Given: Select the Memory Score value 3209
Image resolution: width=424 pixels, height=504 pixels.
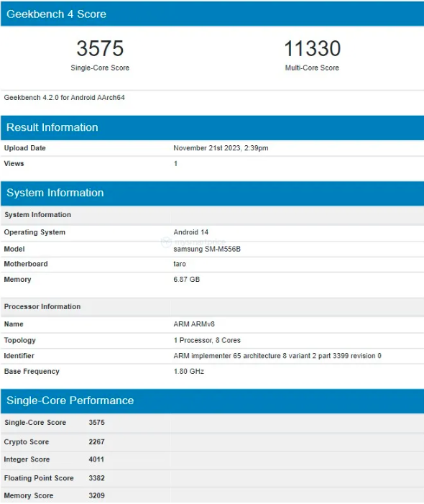Looking at the screenshot, I should pos(97,495).
